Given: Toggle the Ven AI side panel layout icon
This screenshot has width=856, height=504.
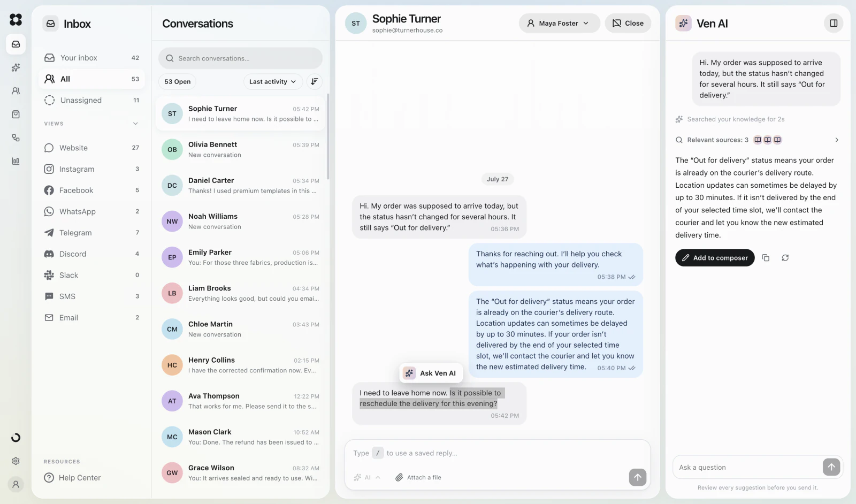Looking at the screenshot, I should [x=834, y=23].
